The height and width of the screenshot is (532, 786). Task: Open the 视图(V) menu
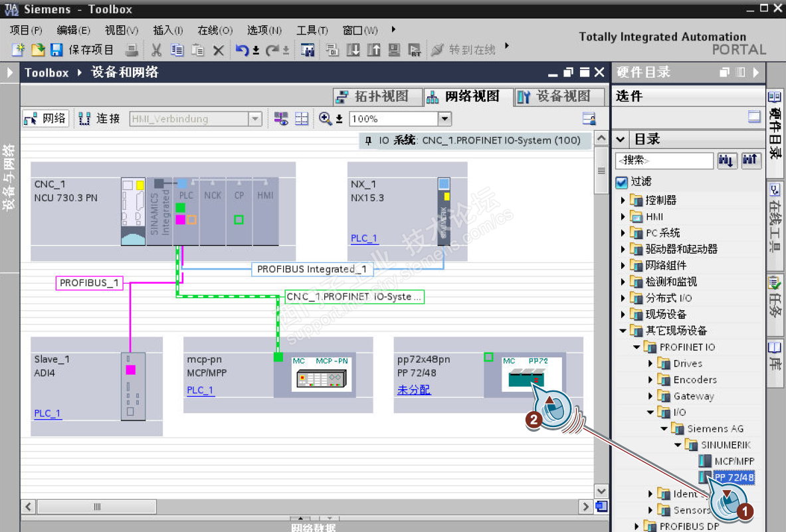click(122, 30)
